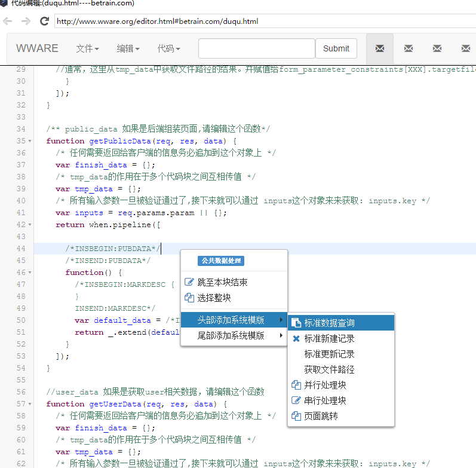Collapse the fold arrow at line 57
This screenshot has height=468, width=476.
(30, 404)
